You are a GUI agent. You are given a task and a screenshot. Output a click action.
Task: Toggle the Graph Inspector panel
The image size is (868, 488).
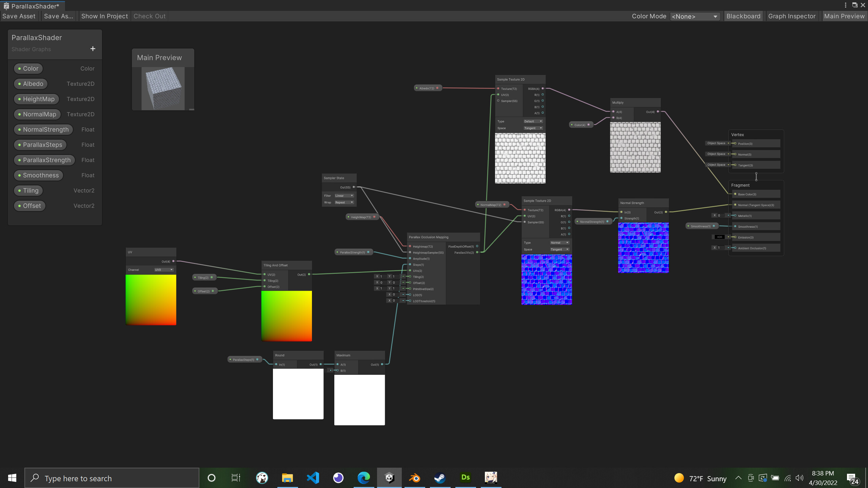click(x=791, y=16)
